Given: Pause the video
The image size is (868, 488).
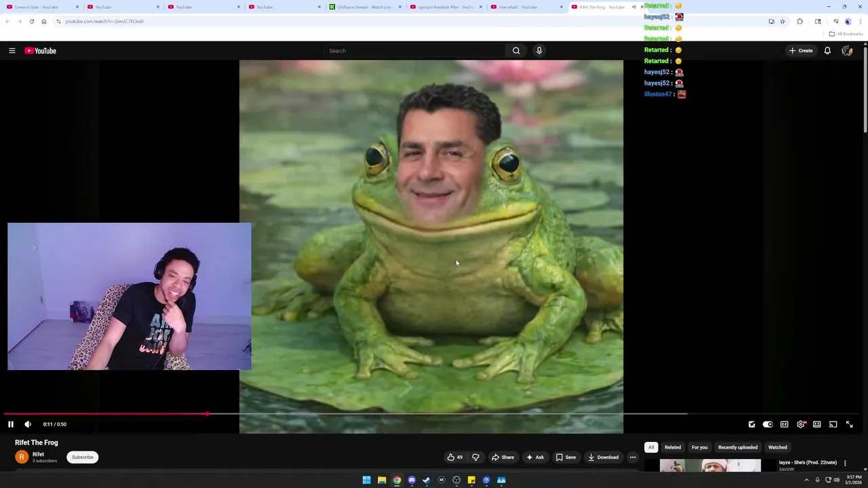Looking at the screenshot, I should (x=11, y=424).
